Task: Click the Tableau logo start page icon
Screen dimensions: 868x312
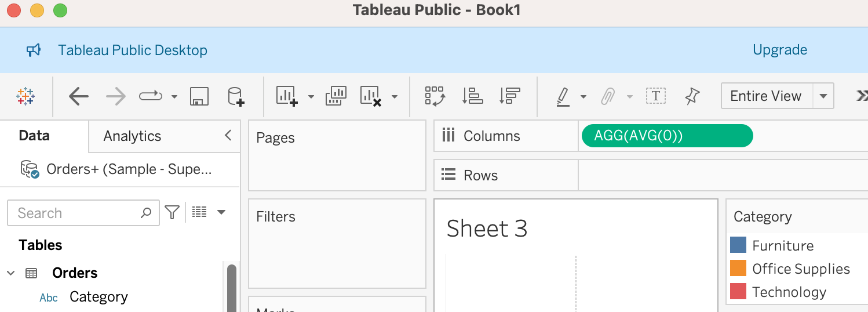Action: coord(25,96)
